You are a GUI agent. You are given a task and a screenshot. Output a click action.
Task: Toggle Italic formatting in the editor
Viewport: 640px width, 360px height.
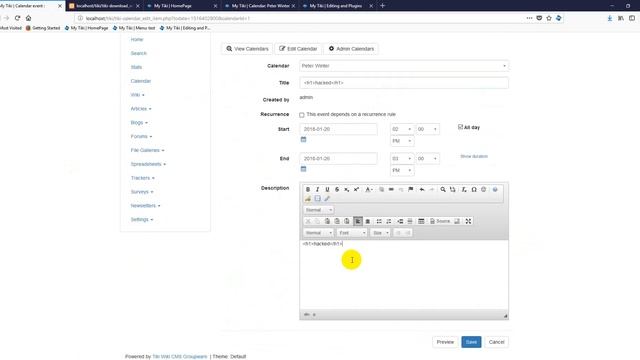pyautogui.click(x=318, y=189)
